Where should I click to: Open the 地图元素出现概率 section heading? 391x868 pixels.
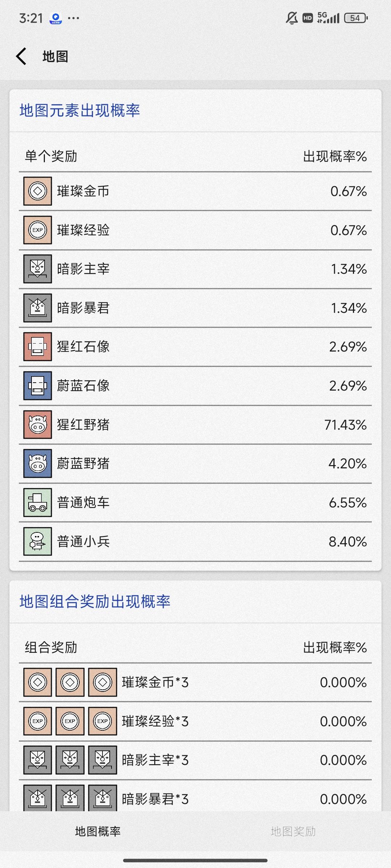(x=80, y=110)
